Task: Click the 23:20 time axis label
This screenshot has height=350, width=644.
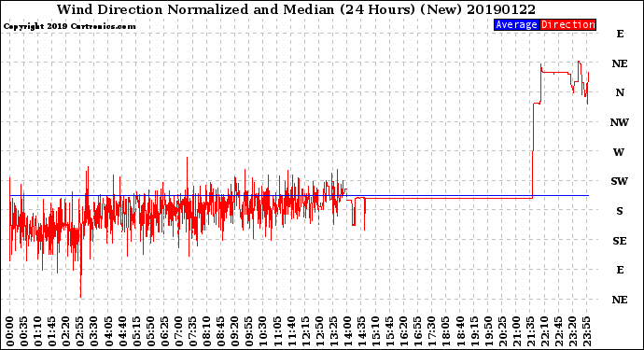Action: [572, 331]
